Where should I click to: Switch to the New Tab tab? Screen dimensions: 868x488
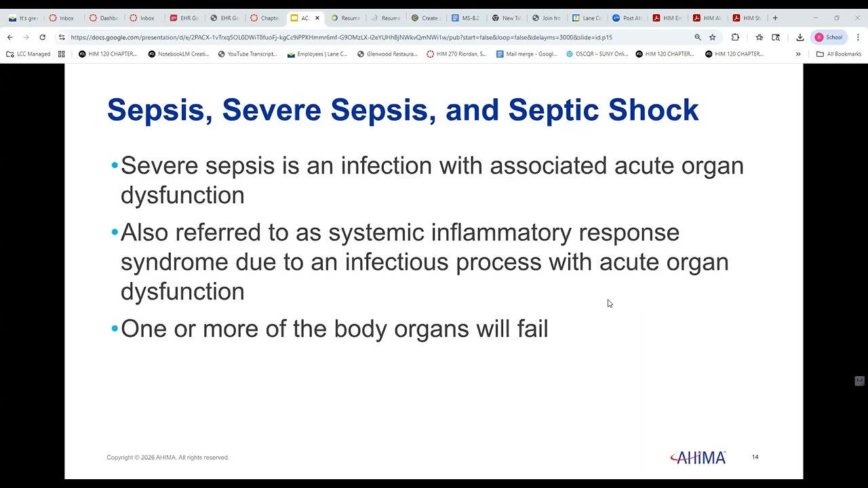(x=506, y=18)
